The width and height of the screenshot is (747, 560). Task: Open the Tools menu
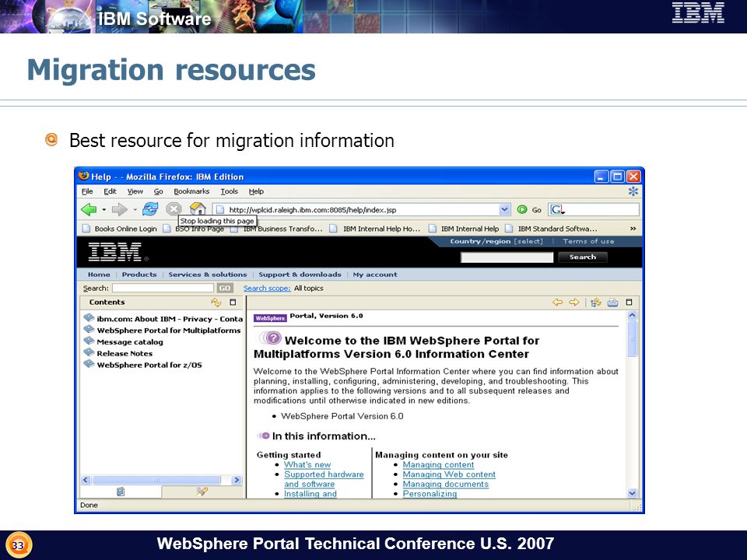click(229, 191)
